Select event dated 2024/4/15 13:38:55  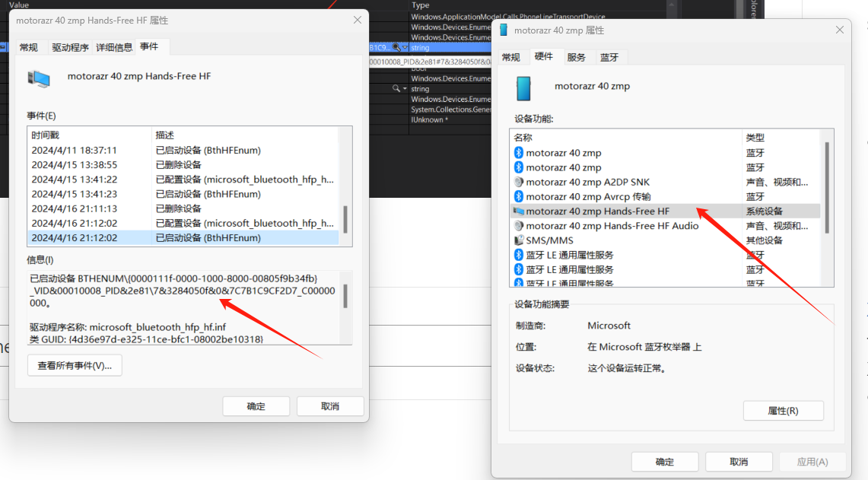(x=183, y=165)
